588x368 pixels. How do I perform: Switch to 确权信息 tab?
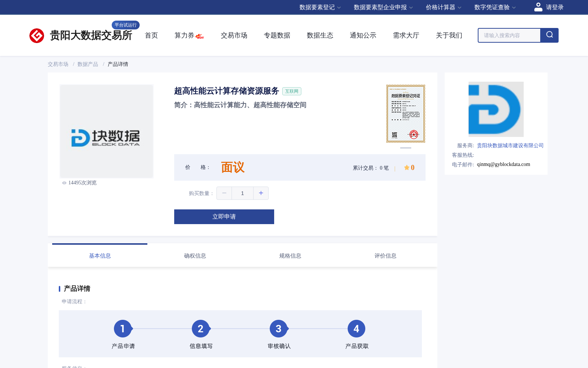[x=195, y=255]
